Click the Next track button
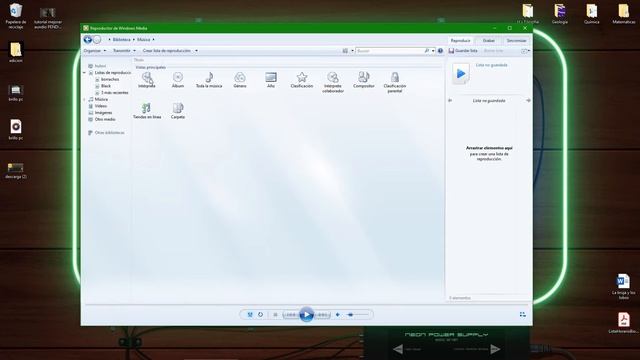The height and width of the screenshot is (360, 640). [322, 315]
